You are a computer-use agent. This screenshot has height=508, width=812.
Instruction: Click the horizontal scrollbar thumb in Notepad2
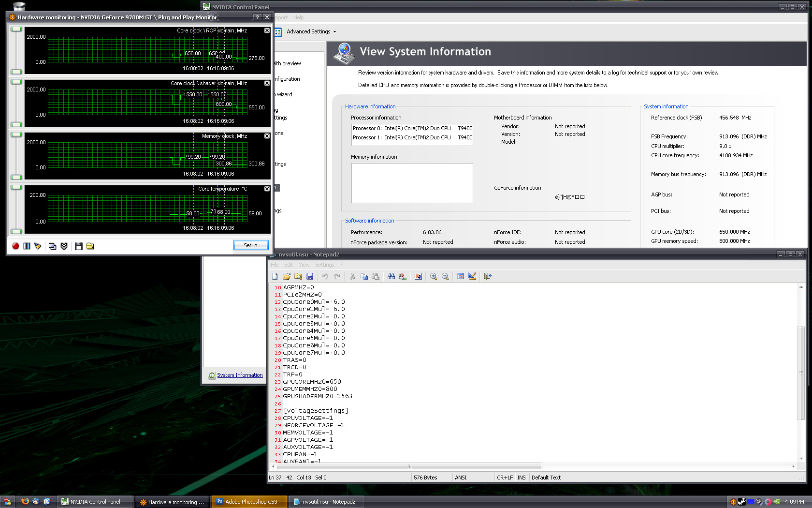409,466
